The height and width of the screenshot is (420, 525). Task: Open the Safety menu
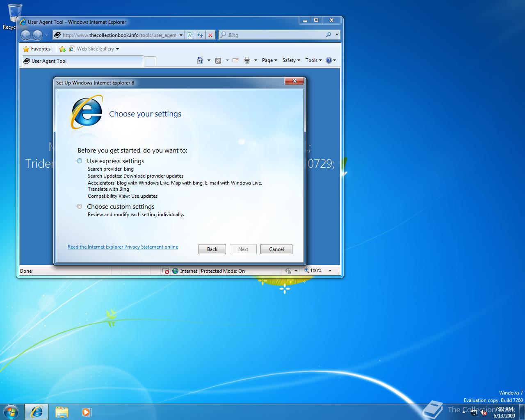coord(291,60)
